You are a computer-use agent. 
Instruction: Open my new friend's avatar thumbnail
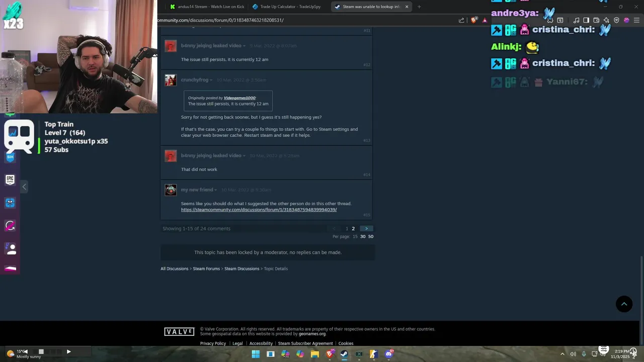pos(171,190)
